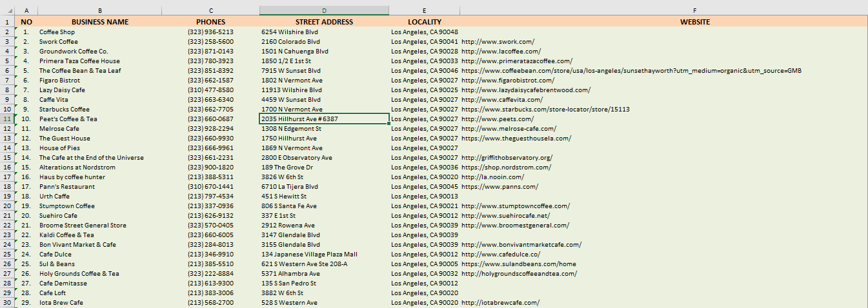Select column D header
Screen dimensions: 868x308
click(325, 10)
